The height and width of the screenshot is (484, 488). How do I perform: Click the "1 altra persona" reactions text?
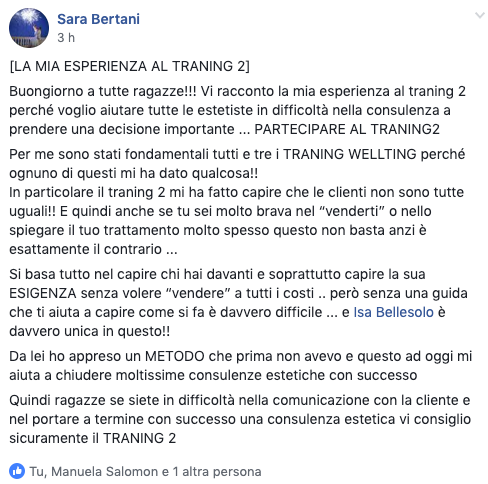pos(217,472)
